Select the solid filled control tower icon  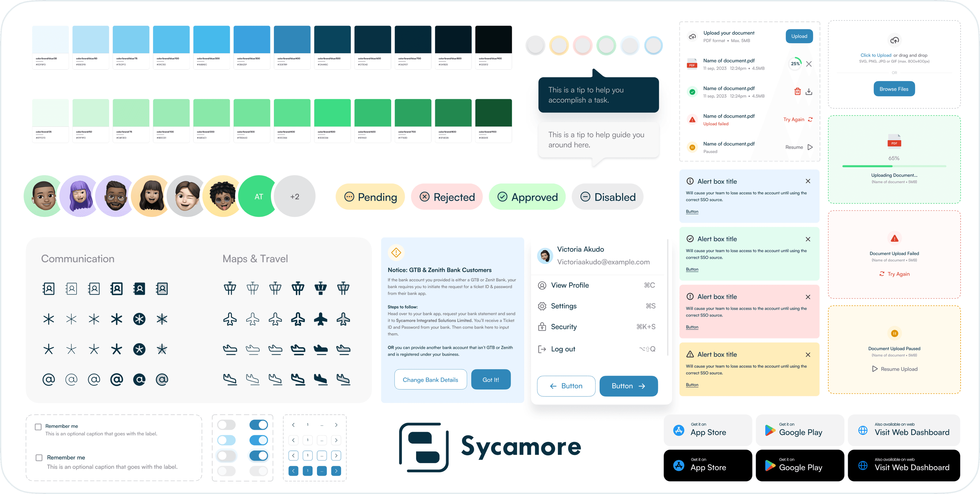pos(321,288)
